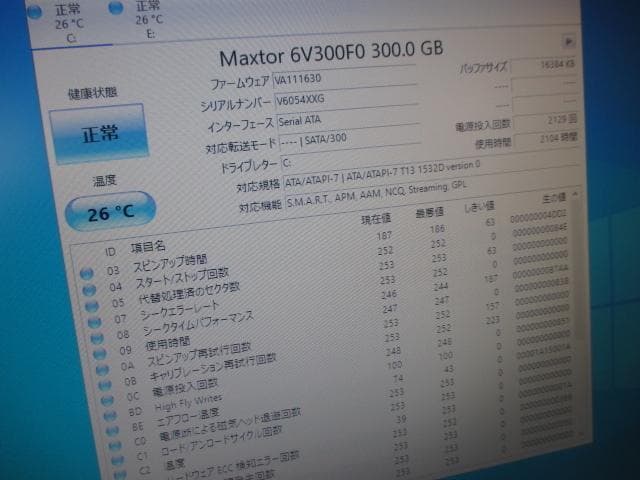Click status icon for row 07 シークエラーレート
This screenshot has height=480, width=640.
point(94,322)
